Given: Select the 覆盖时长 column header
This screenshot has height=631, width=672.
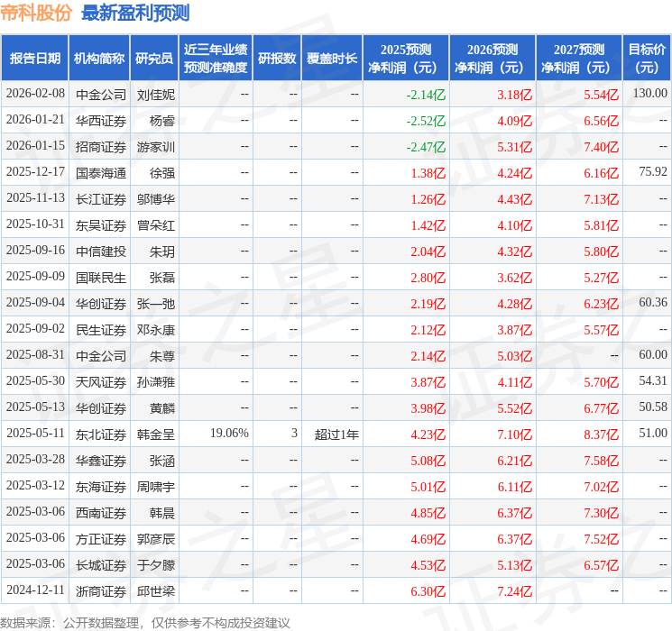Looking at the screenshot, I should 331,58.
